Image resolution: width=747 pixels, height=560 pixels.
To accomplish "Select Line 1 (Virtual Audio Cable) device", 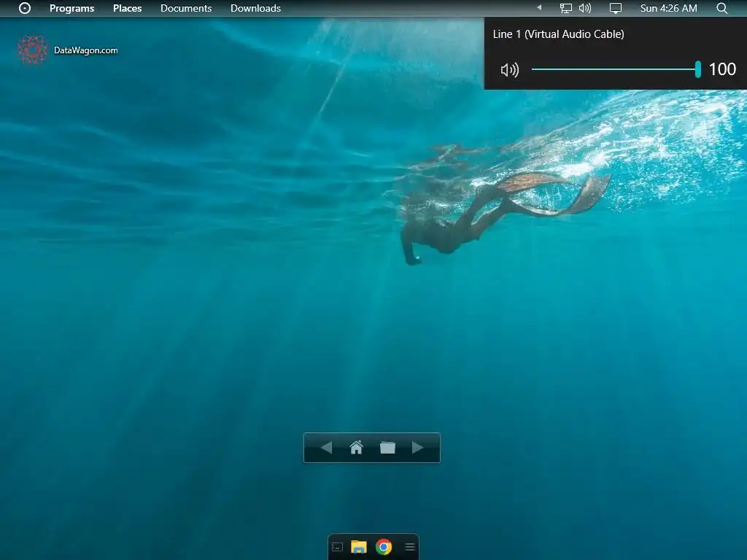I will [x=558, y=34].
